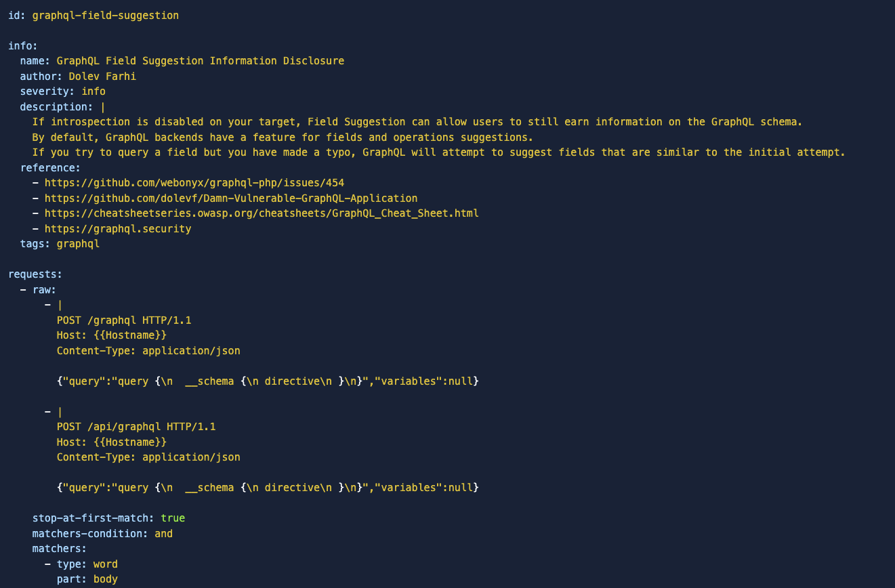Click the type word matcher value
The image size is (895, 588).
click(x=106, y=564)
